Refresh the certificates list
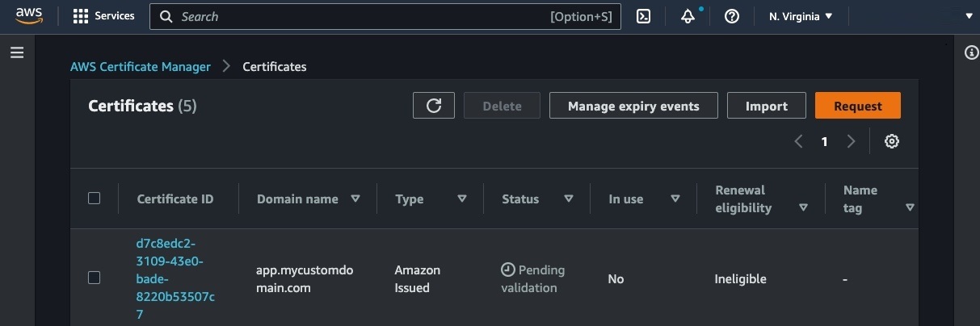This screenshot has width=980, height=326. tap(434, 106)
